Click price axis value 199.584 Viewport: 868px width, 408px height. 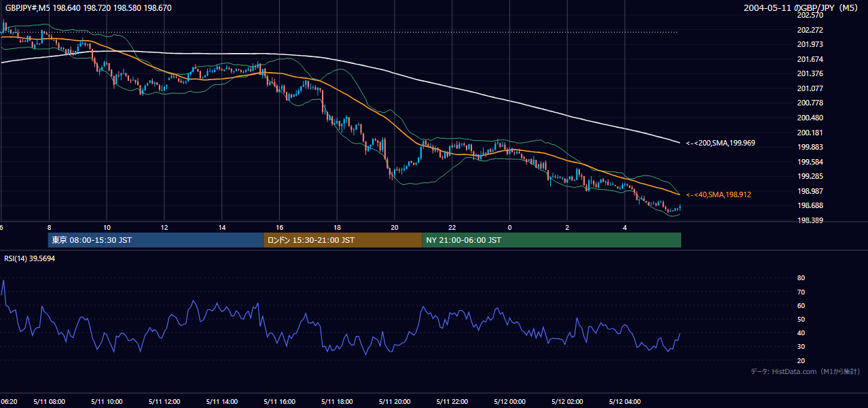tap(810, 162)
